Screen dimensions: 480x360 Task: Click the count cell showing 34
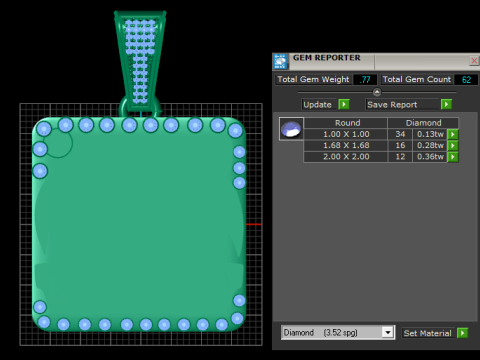pos(400,134)
